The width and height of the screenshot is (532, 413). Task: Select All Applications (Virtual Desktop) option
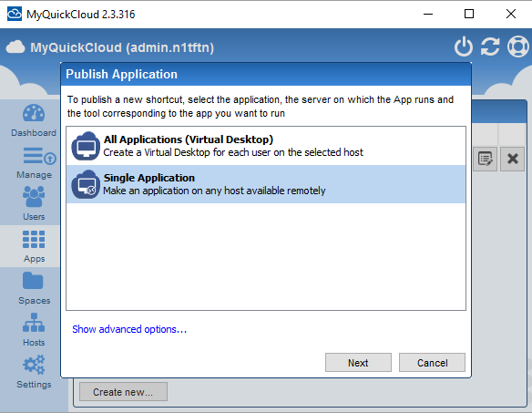266,146
